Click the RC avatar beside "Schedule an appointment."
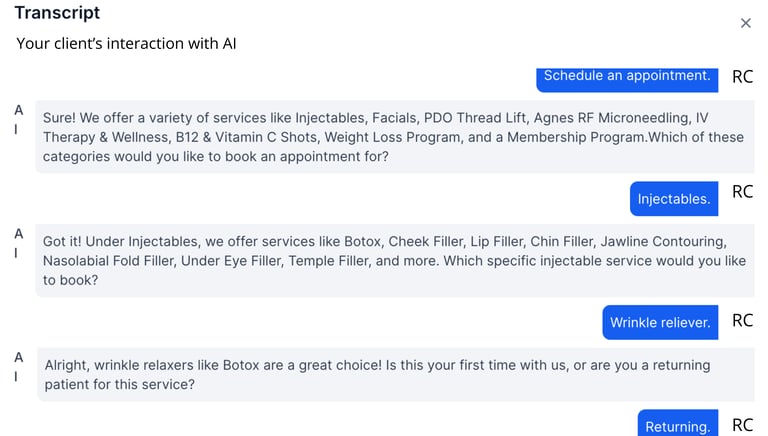Image resolution: width=768 pixels, height=436 pixels. [x=742, y=76]
